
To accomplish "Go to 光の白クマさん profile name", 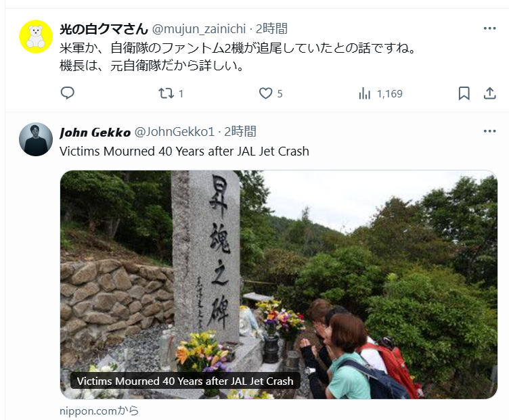I will pos(104,29).
